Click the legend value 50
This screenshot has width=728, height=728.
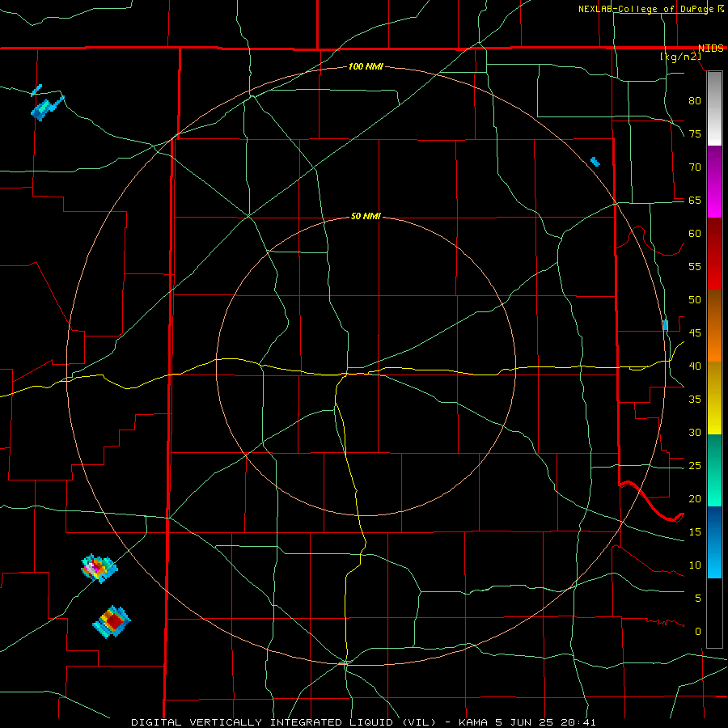pyautogui.click(x=695, y=300)
